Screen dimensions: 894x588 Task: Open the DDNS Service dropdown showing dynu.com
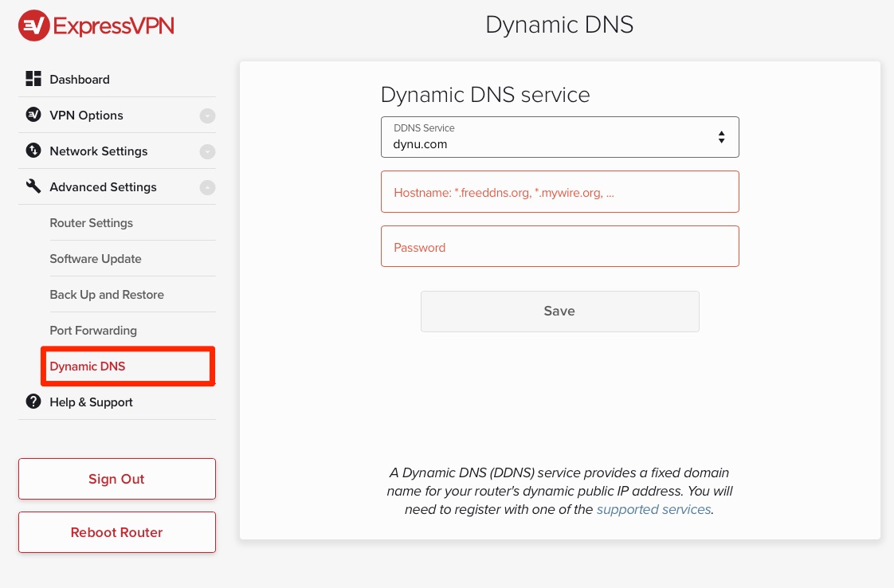(x=559, y=137)
